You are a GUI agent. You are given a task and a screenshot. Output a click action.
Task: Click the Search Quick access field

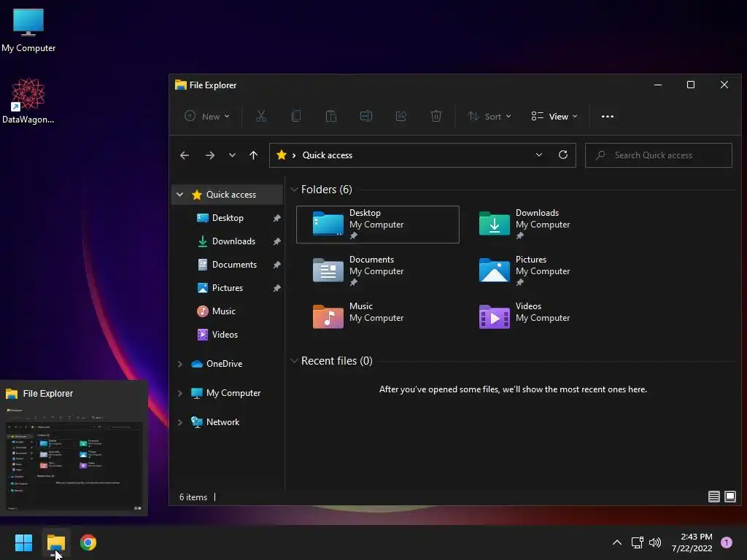(659, 155)
